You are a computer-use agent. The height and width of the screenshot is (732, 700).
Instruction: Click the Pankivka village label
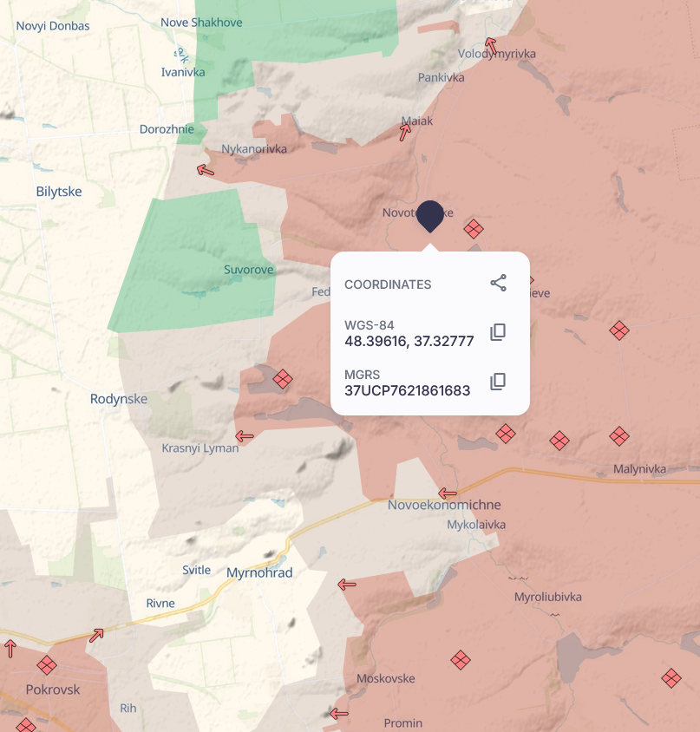pos(441,77)
